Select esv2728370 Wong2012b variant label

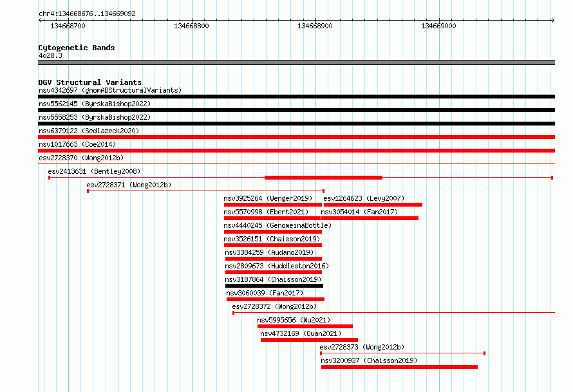point(81,158)
